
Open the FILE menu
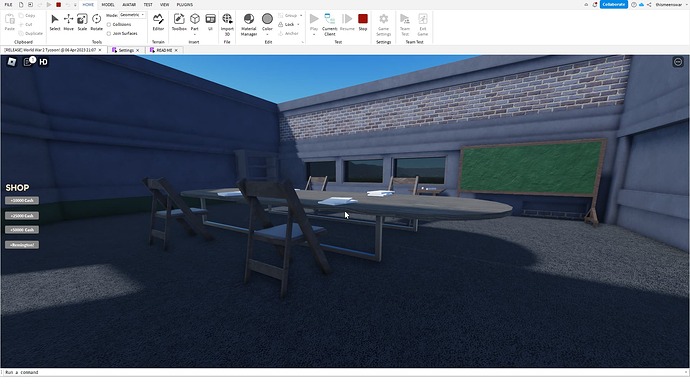(8, 4)
